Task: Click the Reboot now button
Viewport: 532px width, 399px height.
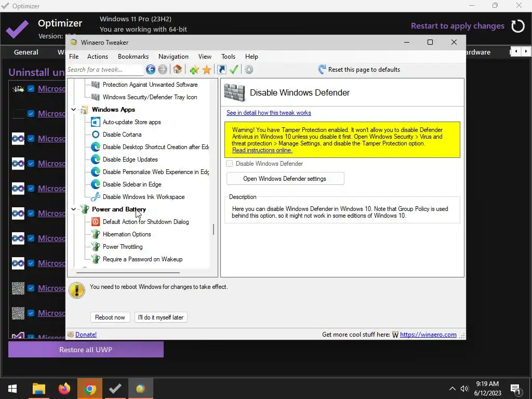Action: pos(110,317)
